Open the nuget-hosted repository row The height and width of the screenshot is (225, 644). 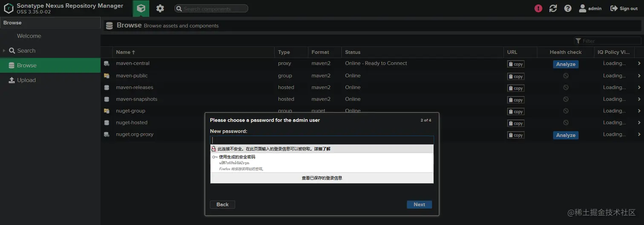tap(372, 122)
